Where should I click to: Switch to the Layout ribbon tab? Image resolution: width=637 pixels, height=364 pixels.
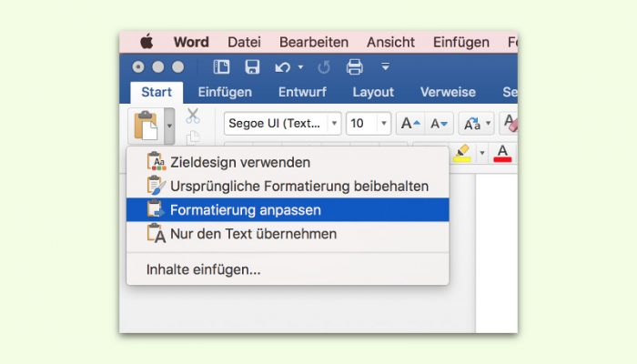(x=373, y=92)
